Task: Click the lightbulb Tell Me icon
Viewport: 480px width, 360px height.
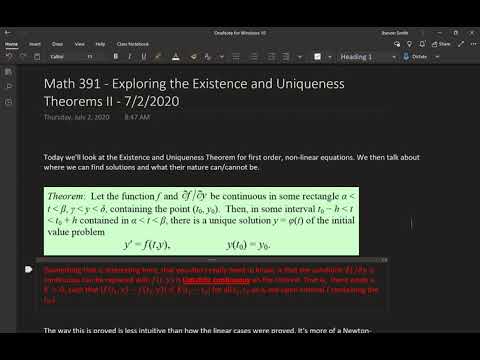Action: pos(409,44)
